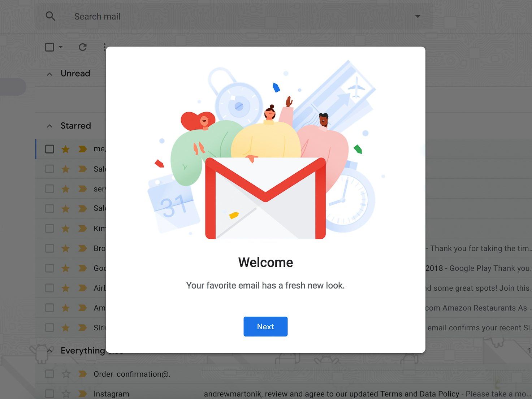Click the search magnifier icon
Screen dimensions: 532x399
[x=50, y=16]
